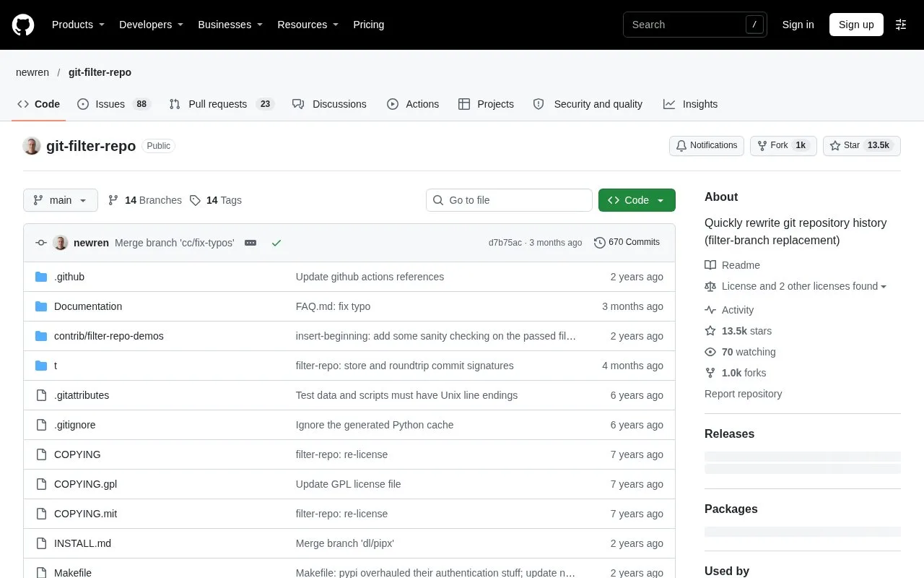
Task: Click the Notifications button
Action: tap(707, 146)
